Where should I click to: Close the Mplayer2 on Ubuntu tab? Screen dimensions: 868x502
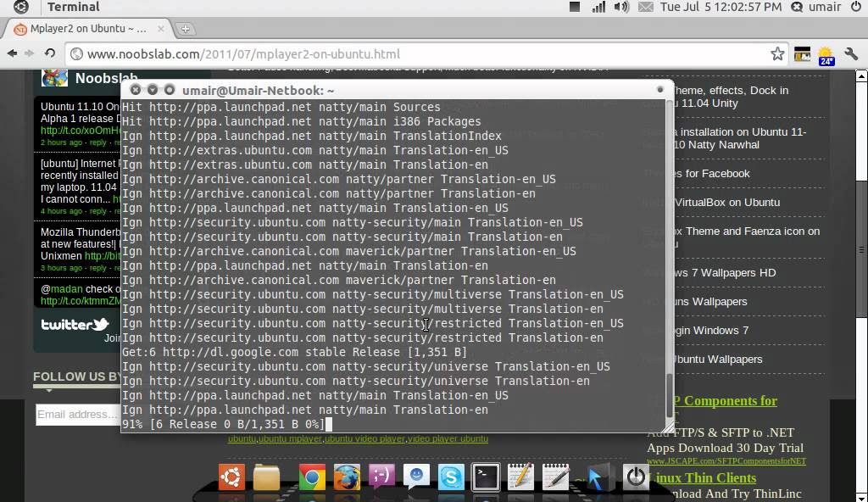click(160, 28)
